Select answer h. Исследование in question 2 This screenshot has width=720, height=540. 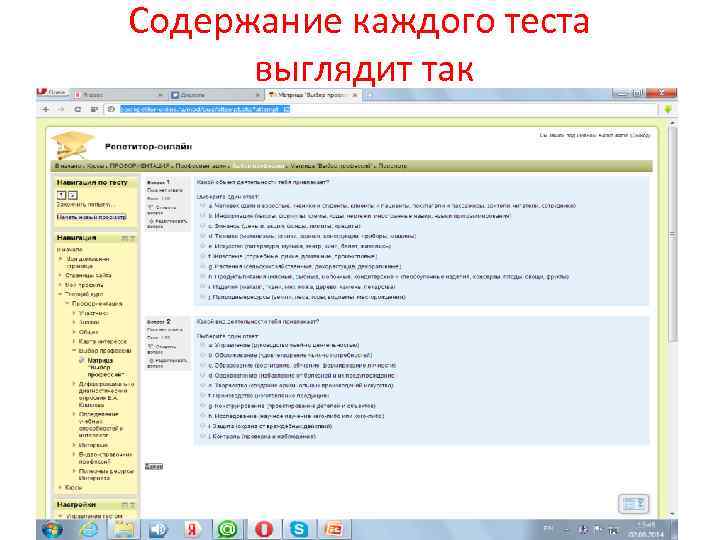tap(202, 416)
